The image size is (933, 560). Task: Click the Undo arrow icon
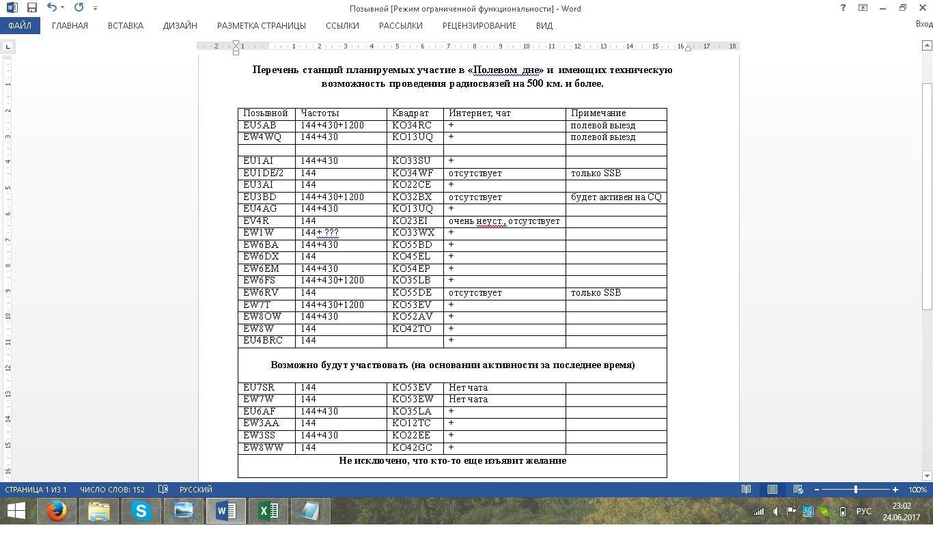click(51, 8)
